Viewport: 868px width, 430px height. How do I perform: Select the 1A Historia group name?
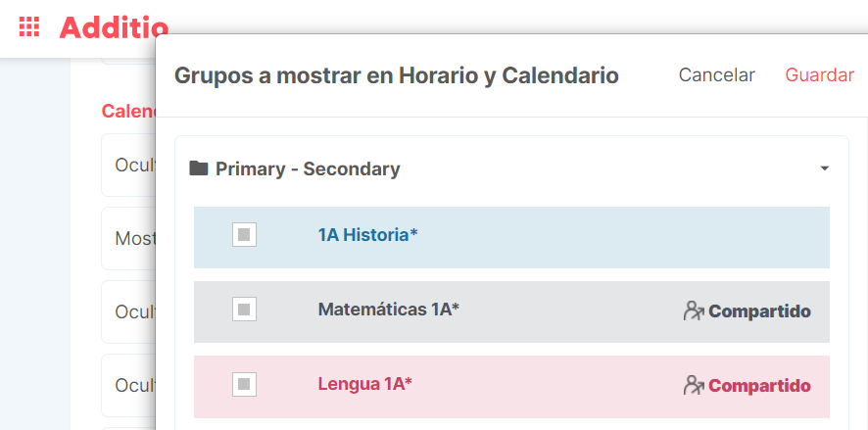pyautogui.click(x=367, y=235)
